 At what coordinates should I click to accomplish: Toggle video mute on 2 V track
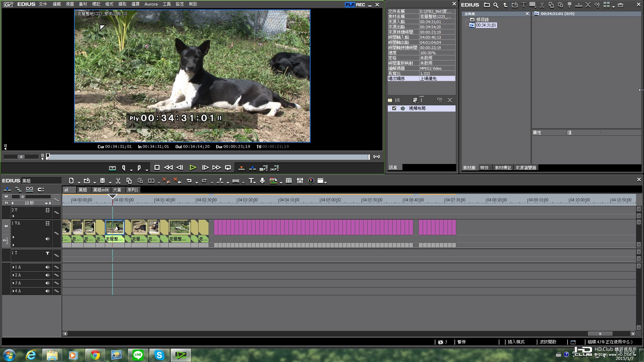tap(47, 210)
